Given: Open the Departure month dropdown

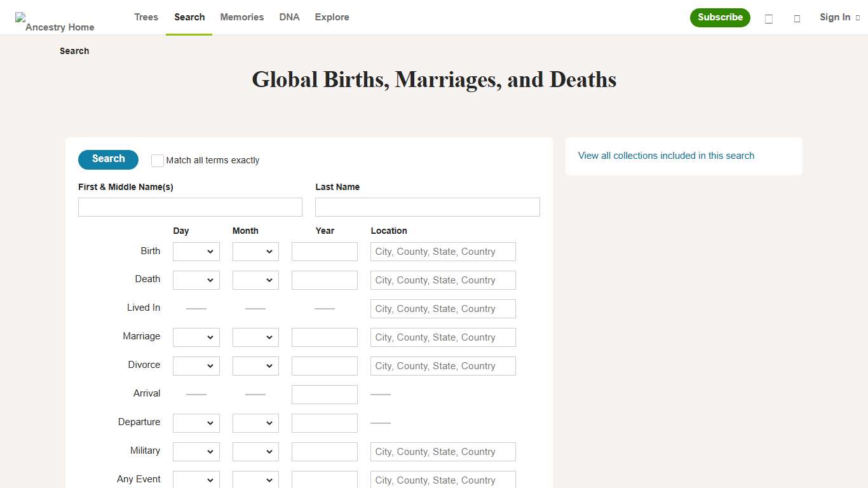Looking at the screenshot, I should click(255, 423).
